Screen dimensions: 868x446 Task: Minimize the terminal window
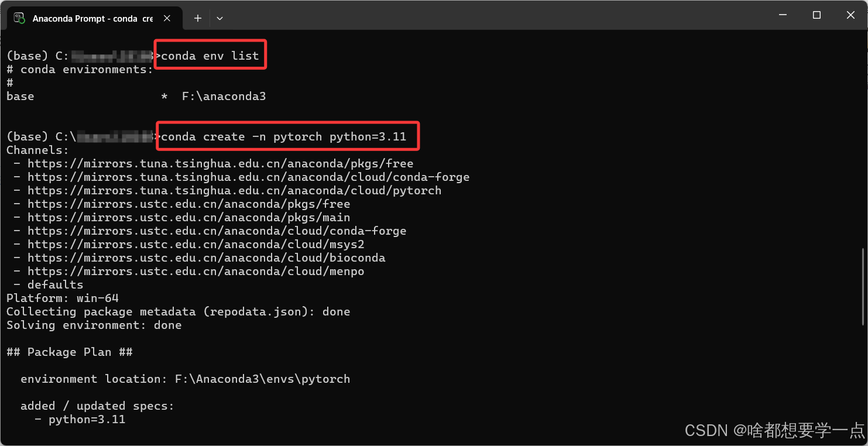(782, 15)
